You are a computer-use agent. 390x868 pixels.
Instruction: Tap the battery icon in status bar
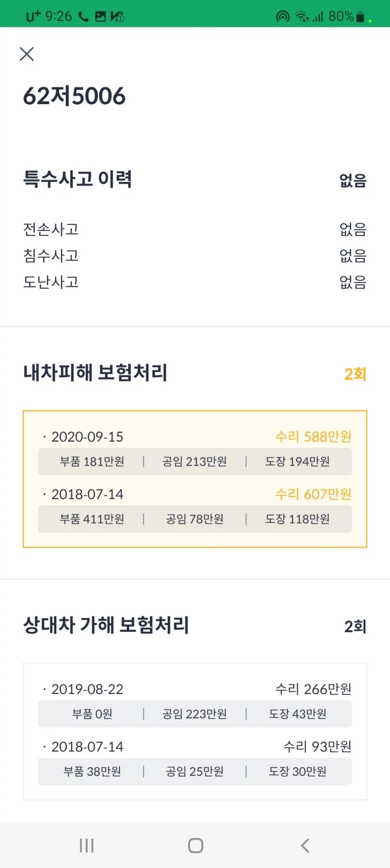pos(360,17)
